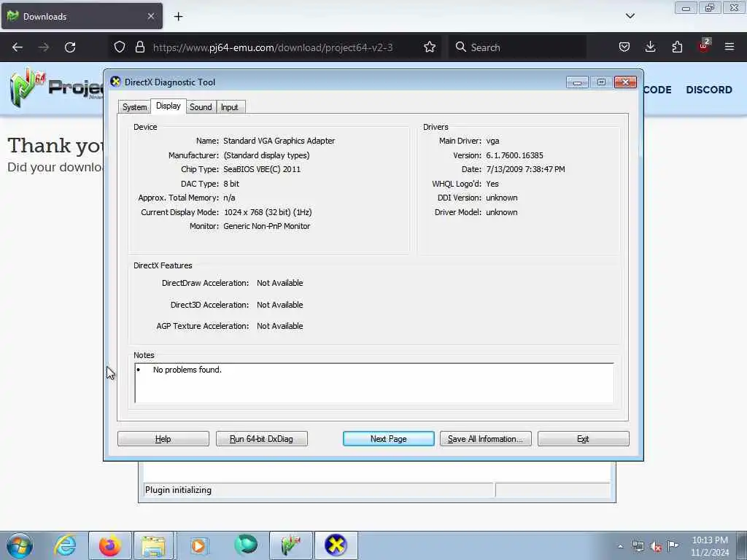Click 'Plugin initializing' status bar text
Viewport: 747px width, 560px height.
coord(178,490)
